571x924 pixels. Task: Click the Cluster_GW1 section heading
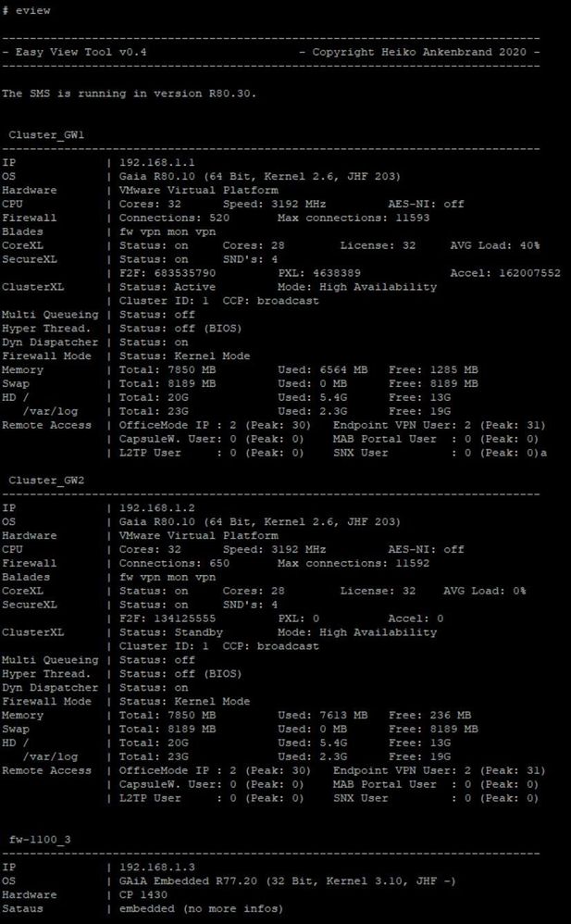tap(46, 135)
